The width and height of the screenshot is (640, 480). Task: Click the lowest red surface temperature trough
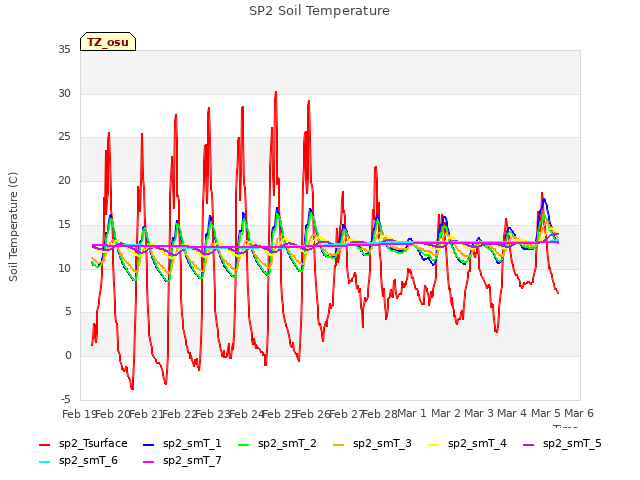coord(132,389)
